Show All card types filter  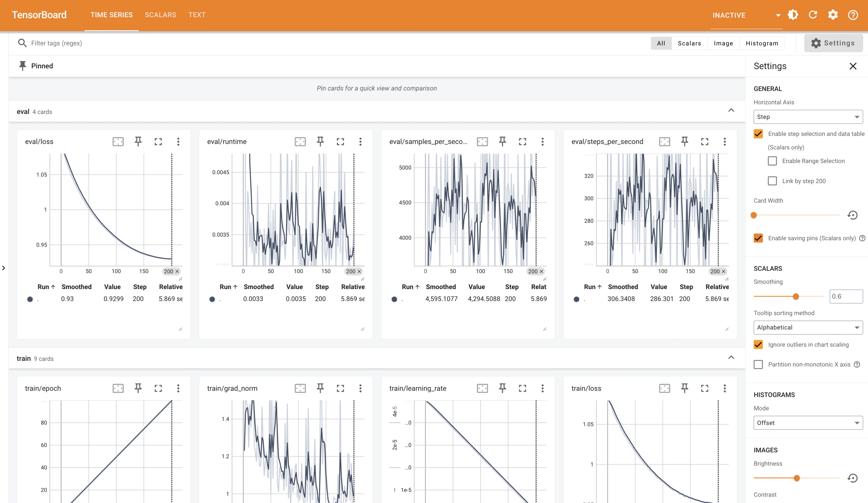[x=661, y=43]
